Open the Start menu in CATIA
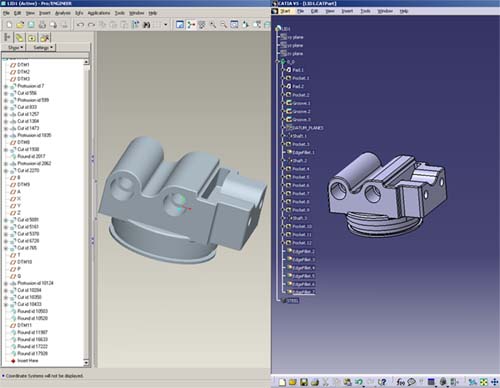This screenshot has height=388, width=500. pos(284,11)
